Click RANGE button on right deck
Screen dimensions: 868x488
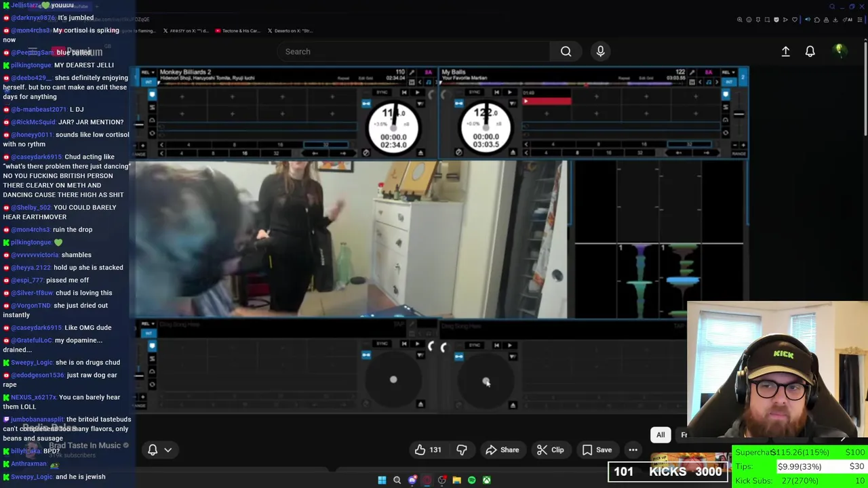tap(739, 153)
